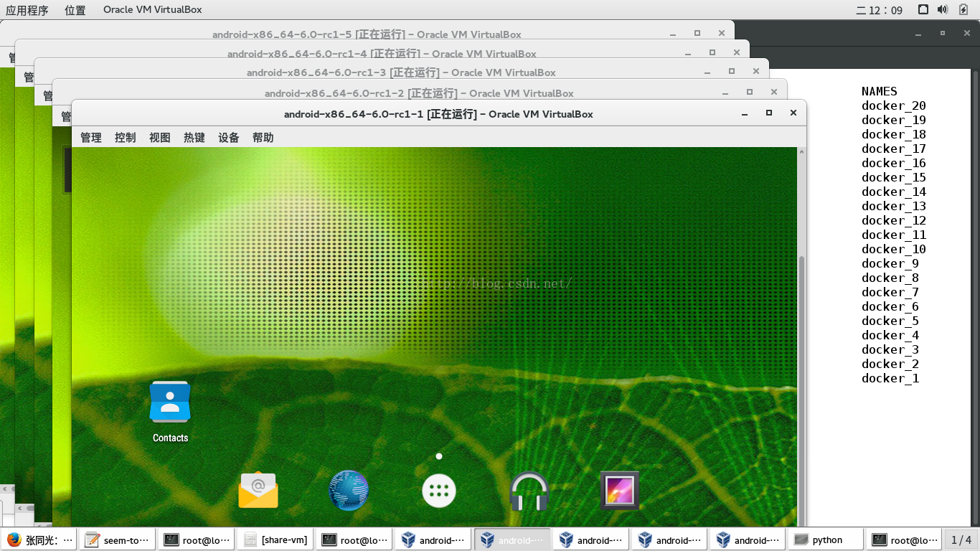Open the 管理 menu in rc1-1 window

point(91,138)
